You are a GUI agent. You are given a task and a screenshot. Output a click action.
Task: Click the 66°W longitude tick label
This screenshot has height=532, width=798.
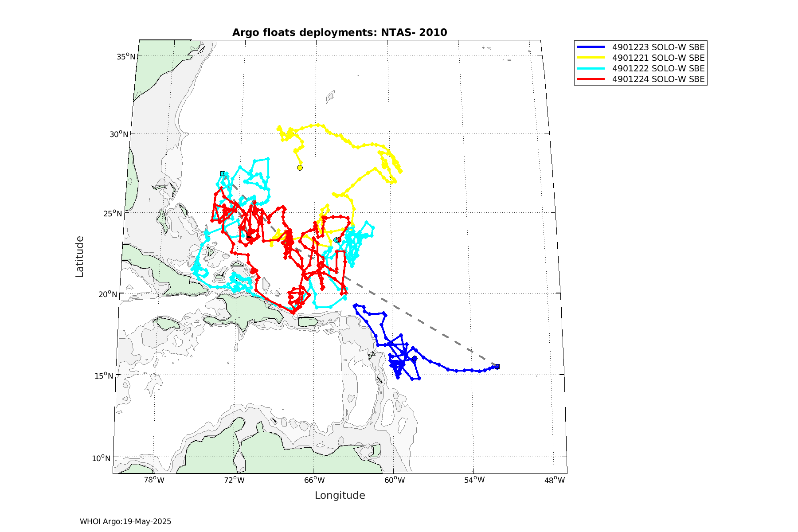point(314,480)
